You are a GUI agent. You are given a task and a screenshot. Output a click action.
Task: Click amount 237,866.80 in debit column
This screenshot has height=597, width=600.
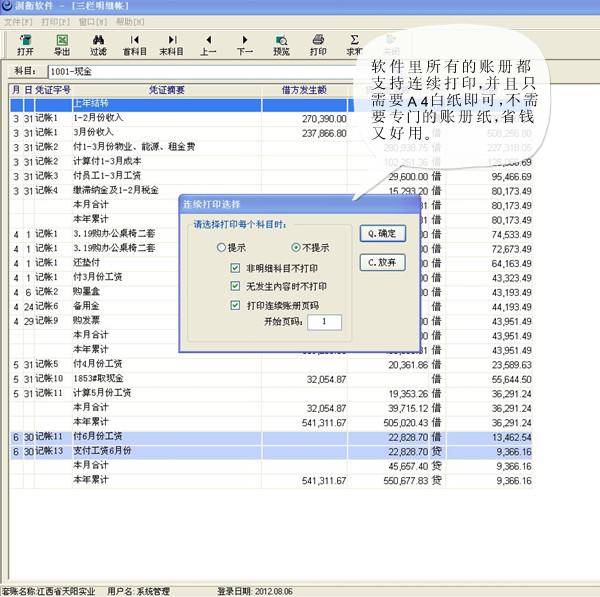[x=324, y=134]
